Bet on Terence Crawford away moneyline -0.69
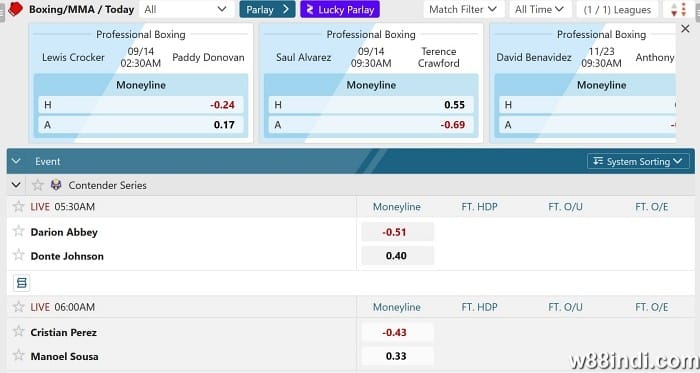 [371, 125]
